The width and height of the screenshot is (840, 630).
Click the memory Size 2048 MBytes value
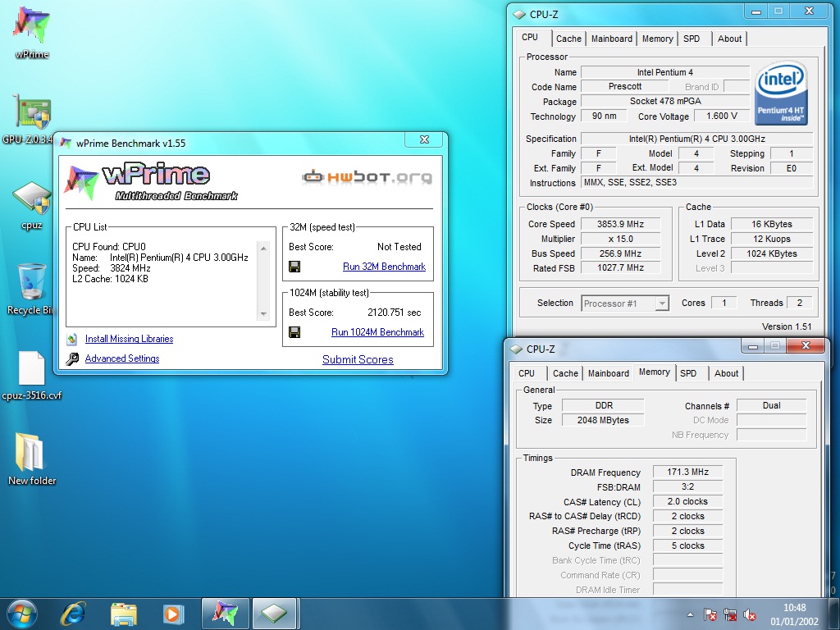tap(603, 420)
